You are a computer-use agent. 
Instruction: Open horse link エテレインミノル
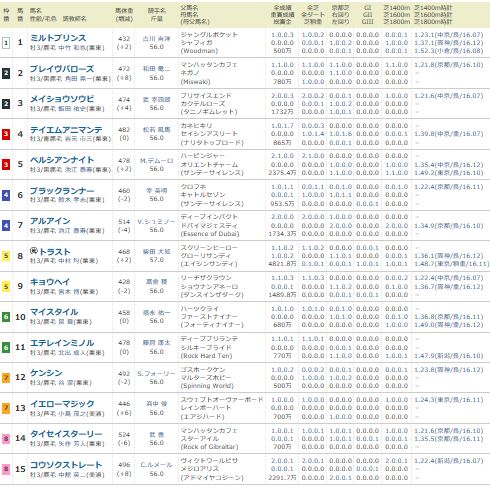62,343
